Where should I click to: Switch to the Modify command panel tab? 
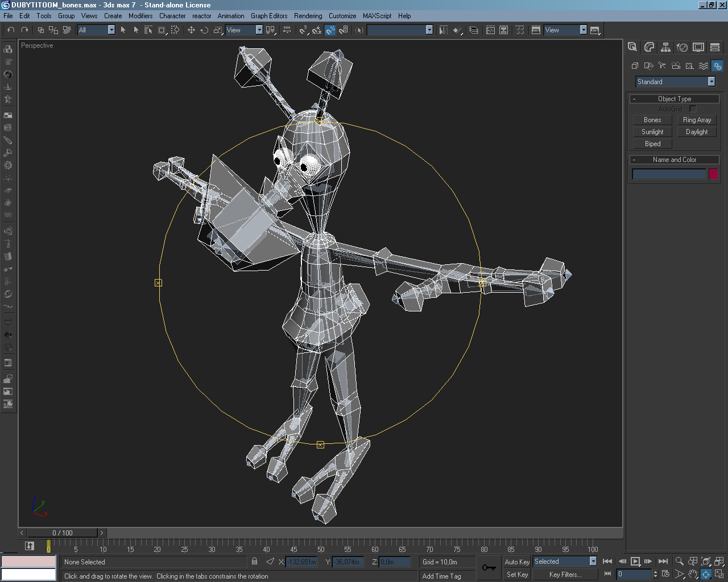click(649, 47)
